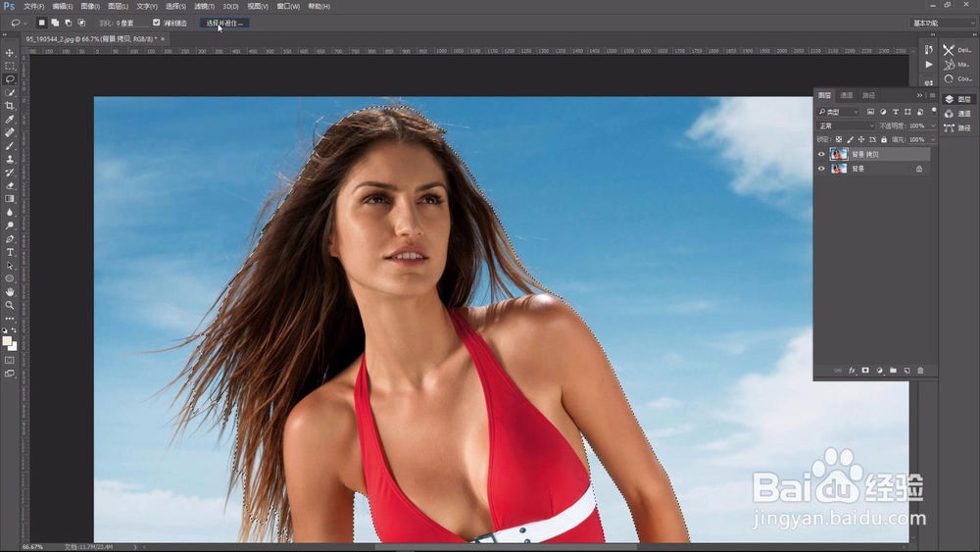Open the 基本功能 workspace dropdown
Screen dimensions: 980x552
[x=943, y=24]
